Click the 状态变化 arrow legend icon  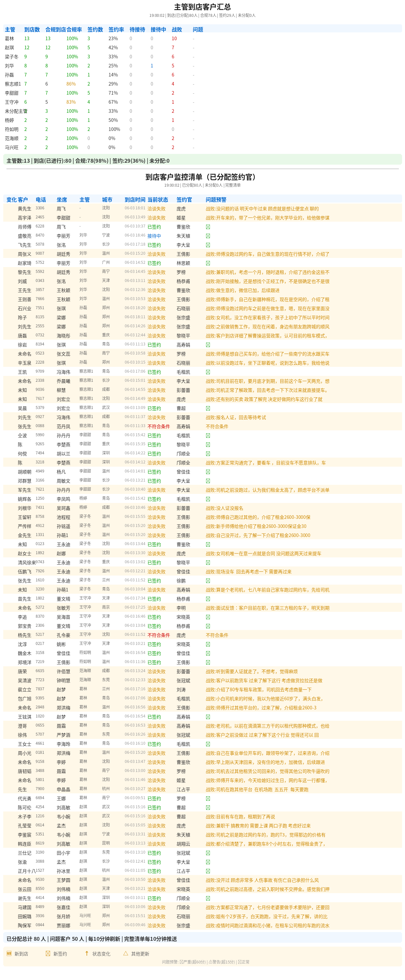[87, 953]
